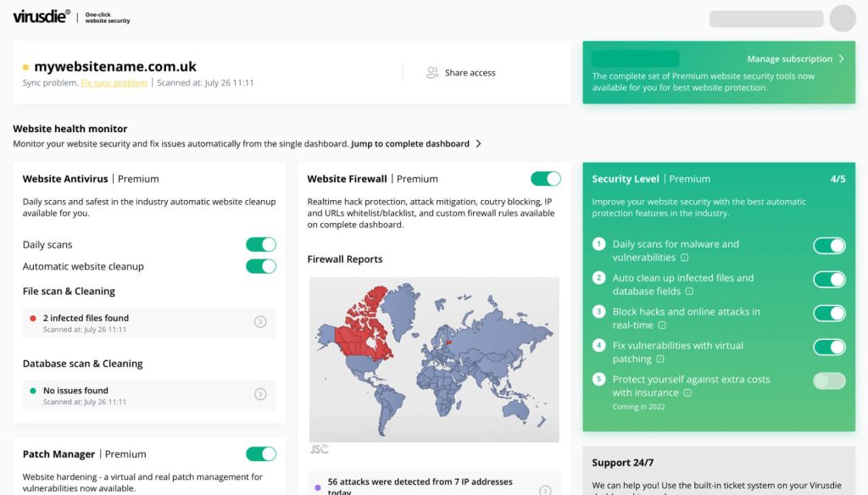The width and height of the screenshot is (868, 495).
Task: Open info icon for Fix vulnerabilities with virtual patching
Action: [660, 359]
